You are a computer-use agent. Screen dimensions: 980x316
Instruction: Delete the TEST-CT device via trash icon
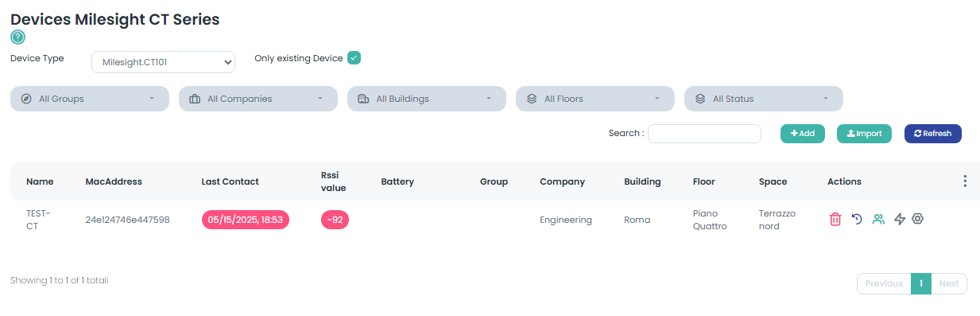835,220
